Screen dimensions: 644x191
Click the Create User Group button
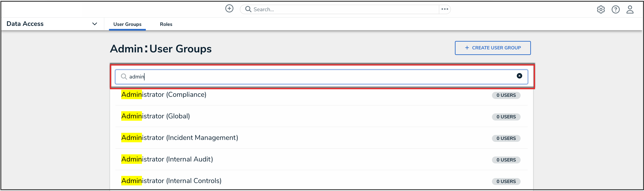[x=493, y=48]
